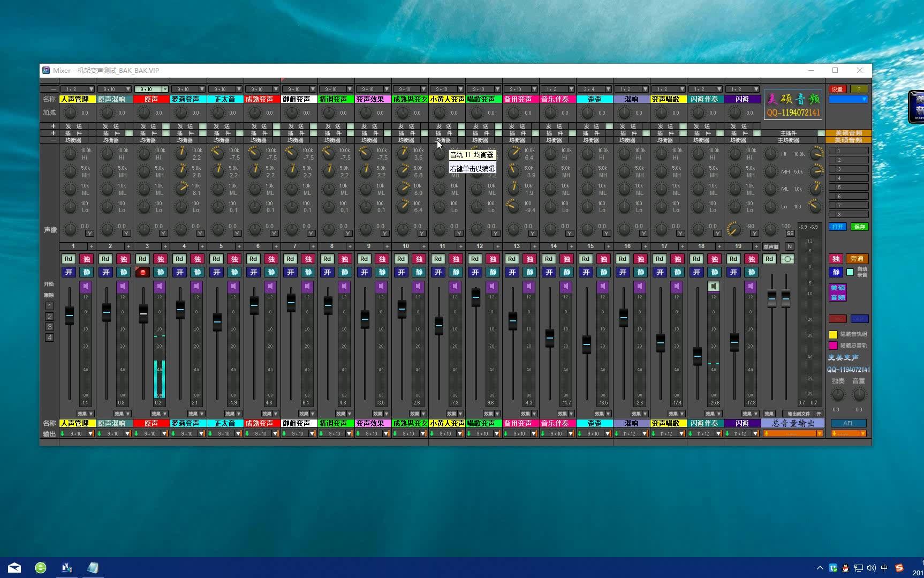Open 发送 send slot on track 8
The image size is (924, 578).
tap(332, 126)
